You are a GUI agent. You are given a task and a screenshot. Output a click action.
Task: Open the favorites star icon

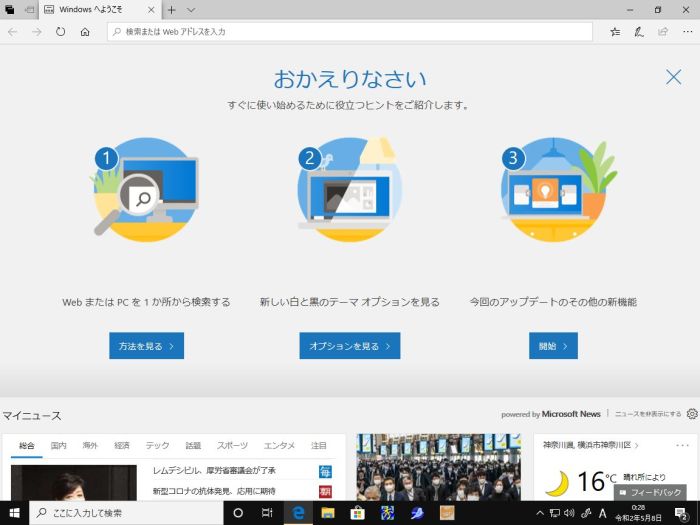tap(615, 32)
